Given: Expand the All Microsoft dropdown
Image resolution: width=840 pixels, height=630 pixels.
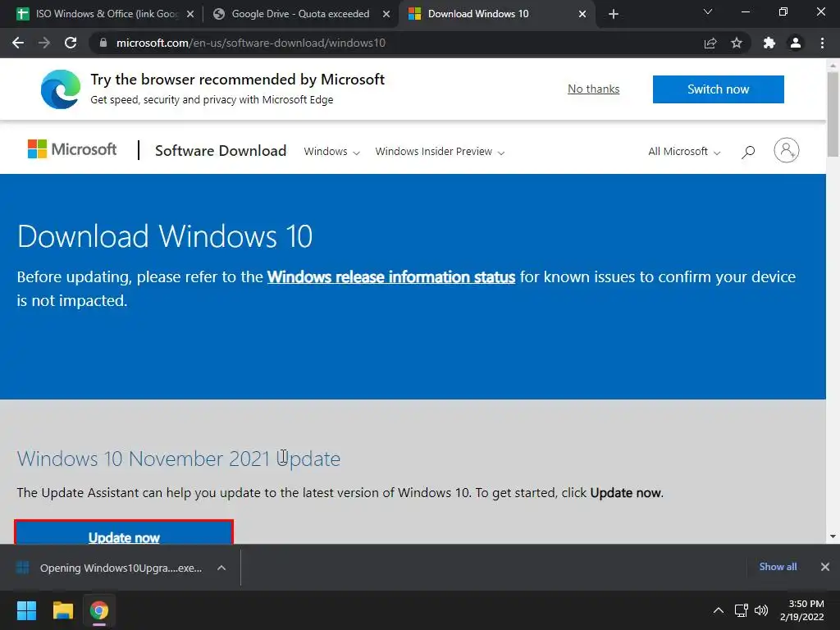Looking at the screenshot, I should pyautogui.click(x=684, y=152).
